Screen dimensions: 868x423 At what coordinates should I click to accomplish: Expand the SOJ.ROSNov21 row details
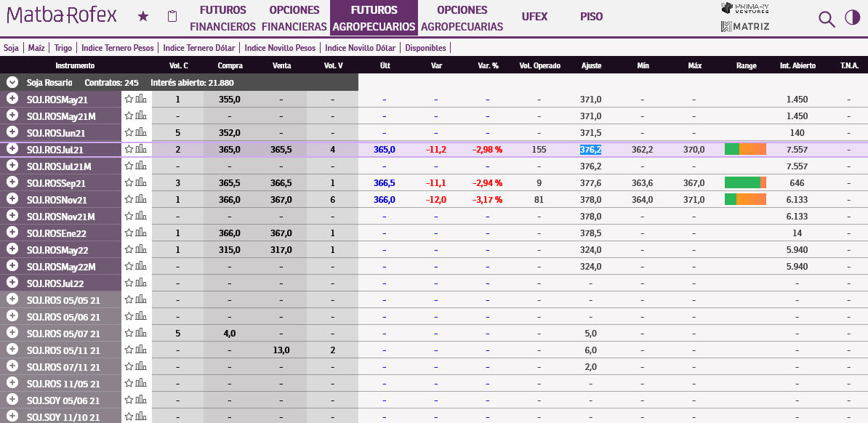click(x=12, y=199)
